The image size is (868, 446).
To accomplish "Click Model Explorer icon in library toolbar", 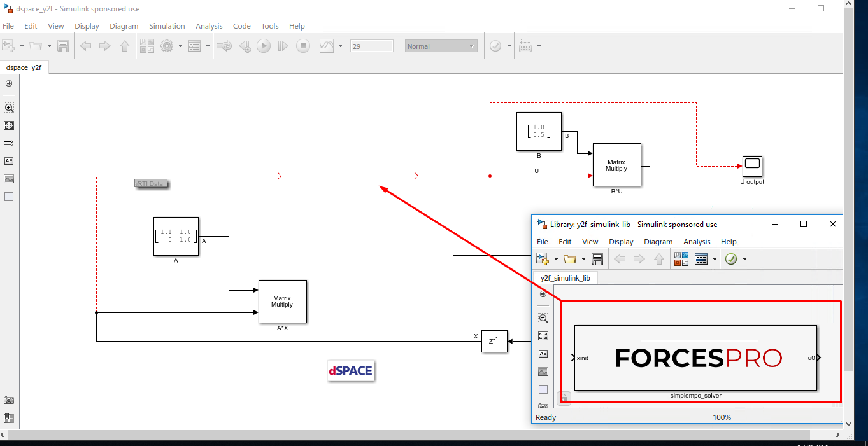I will point(701,259).
